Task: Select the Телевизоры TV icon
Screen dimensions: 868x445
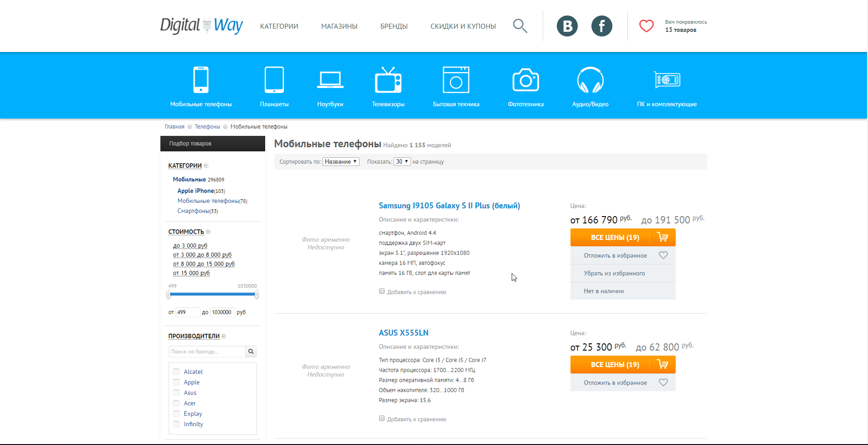Action: (388, 80)
